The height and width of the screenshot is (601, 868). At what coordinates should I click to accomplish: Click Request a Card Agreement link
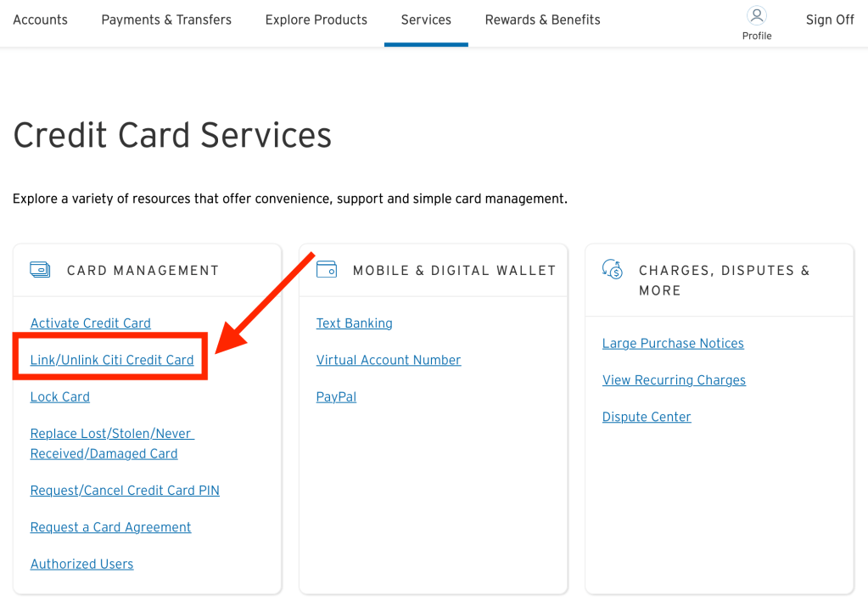pyautogui.click(x=110, y=527)
